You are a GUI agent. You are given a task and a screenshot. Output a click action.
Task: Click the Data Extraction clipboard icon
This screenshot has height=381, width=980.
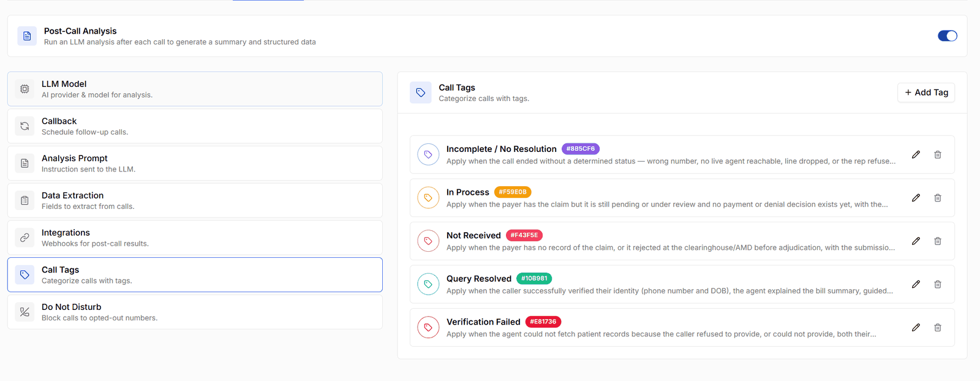pos(24,200)
